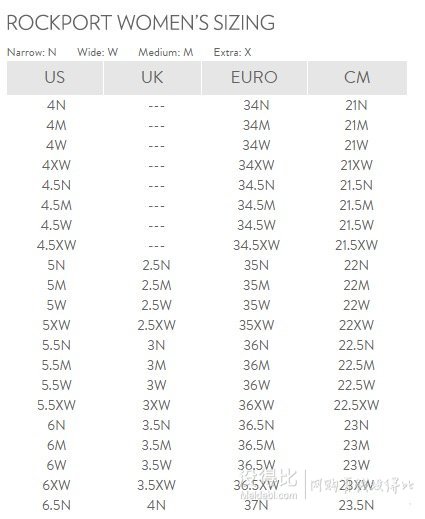The width and height of the screenshot is (425, 519).
Task: Click the CM size 23.5N cell
Action: coord(356,505)
